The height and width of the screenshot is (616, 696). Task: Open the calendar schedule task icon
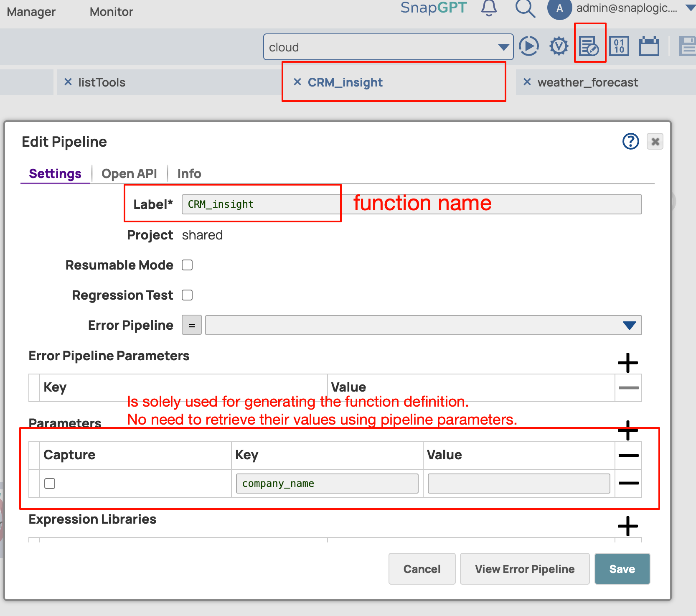(649, 46)
